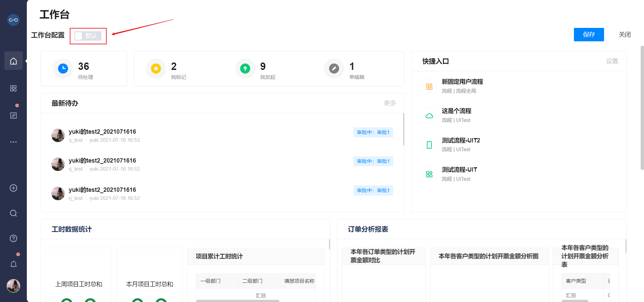
Task: Open the home icon in sidebar
Action: point(13,61)
